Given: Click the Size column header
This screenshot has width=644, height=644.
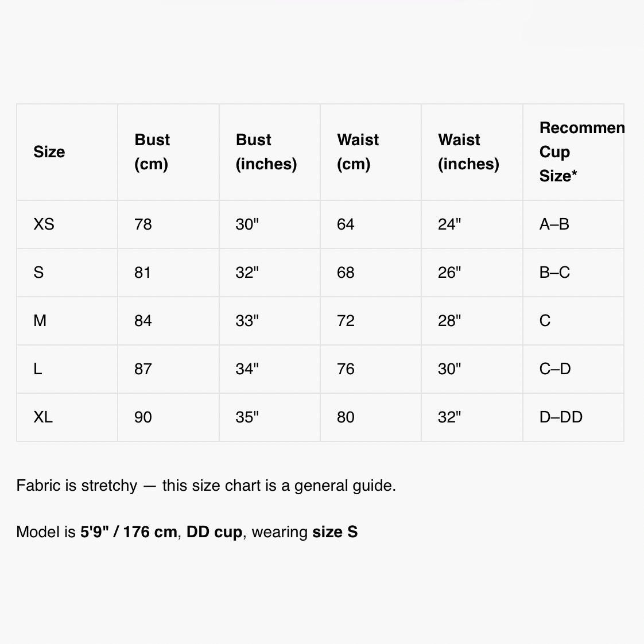Looking at the screenshot, I should [49, 152].
